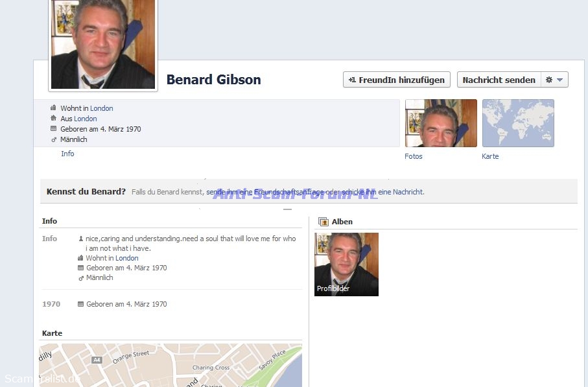588x387 pixels.
Task: Click the gear settings icon beside Nachricht senden
Action: pos(548,80)
